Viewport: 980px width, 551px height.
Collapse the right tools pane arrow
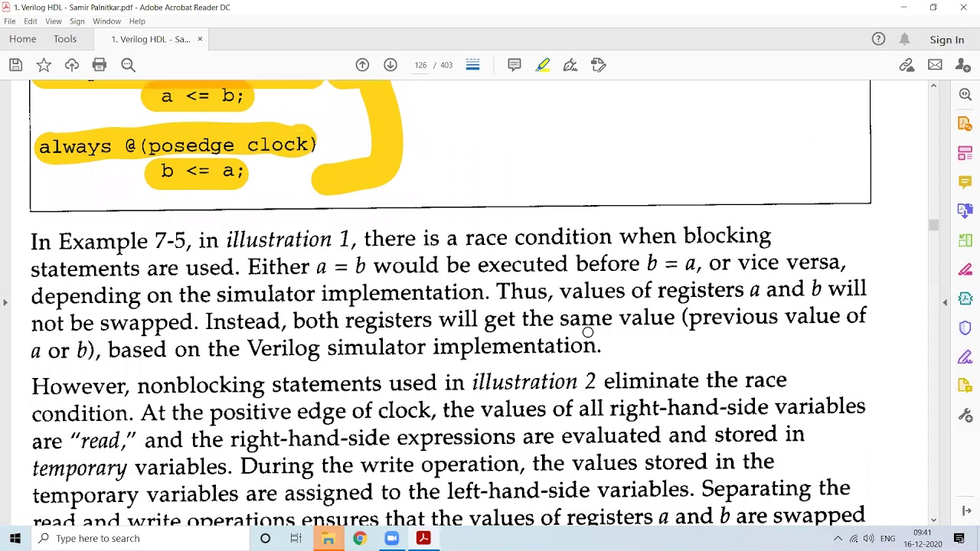coord(945,302)
